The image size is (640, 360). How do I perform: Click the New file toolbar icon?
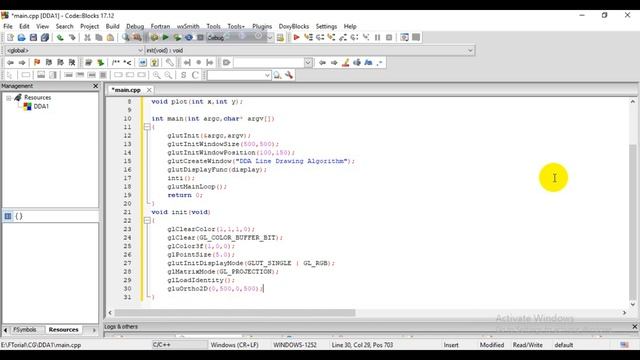click(10, 38)
